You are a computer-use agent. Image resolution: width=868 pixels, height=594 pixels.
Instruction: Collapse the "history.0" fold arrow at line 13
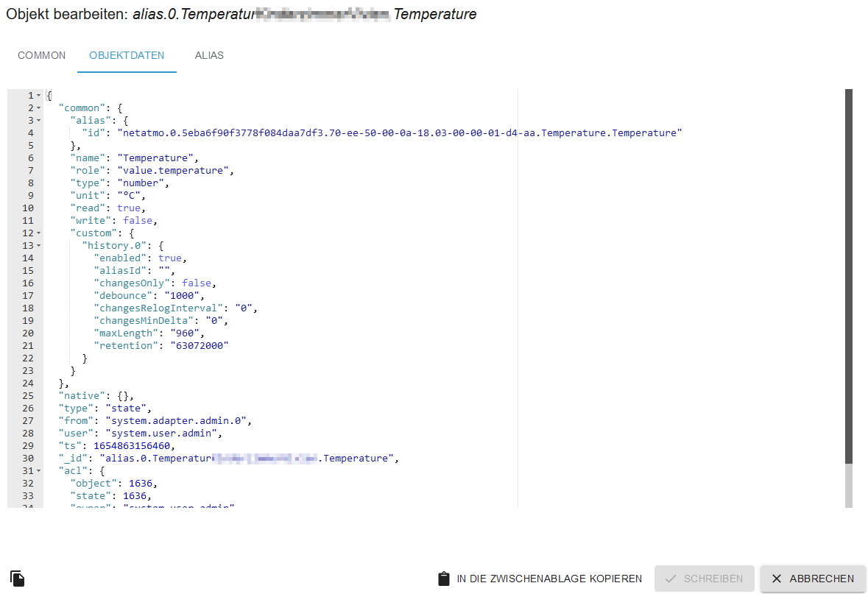[x=39, y=246]
